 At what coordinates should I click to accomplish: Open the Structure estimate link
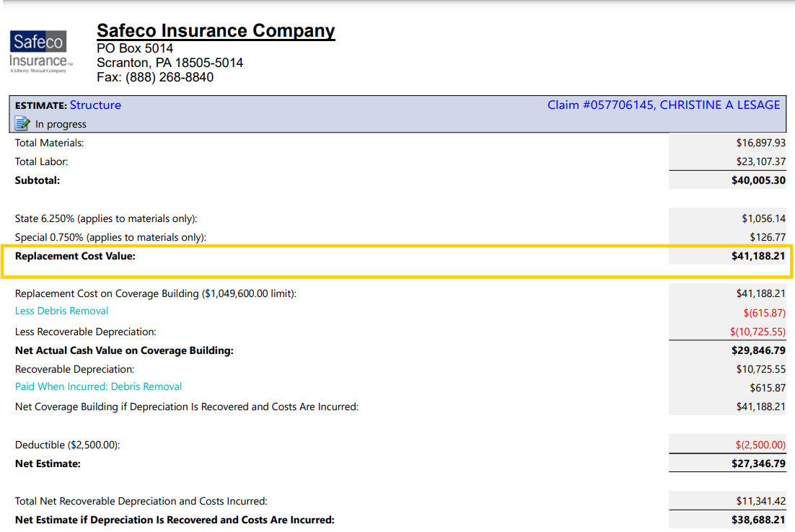[95, 105]
